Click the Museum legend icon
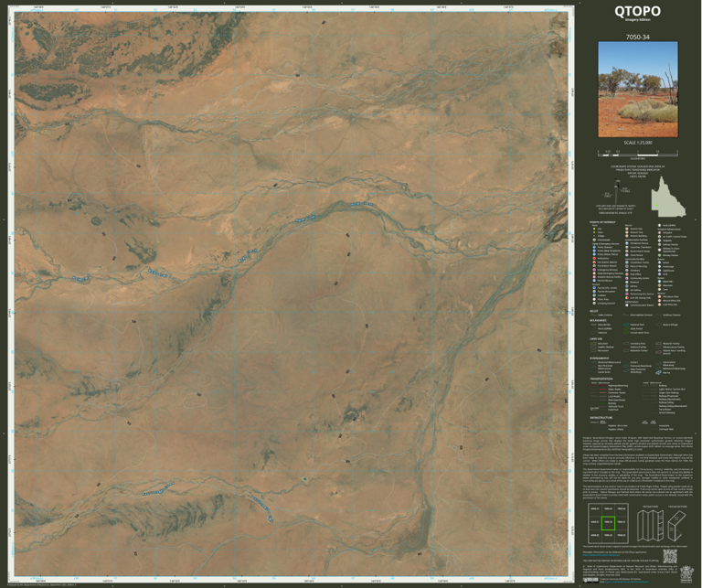Screen dimensions: 702x588 coord(627,283)
